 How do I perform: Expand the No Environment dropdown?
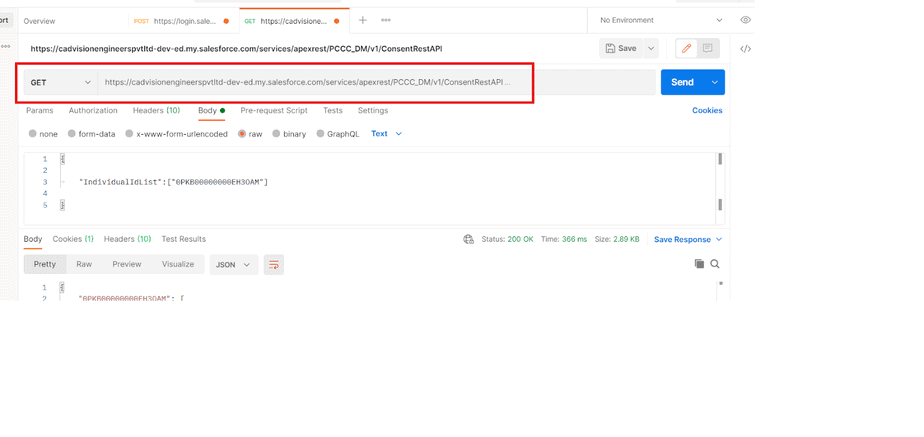pyautogui.click(x=661, y=20)
